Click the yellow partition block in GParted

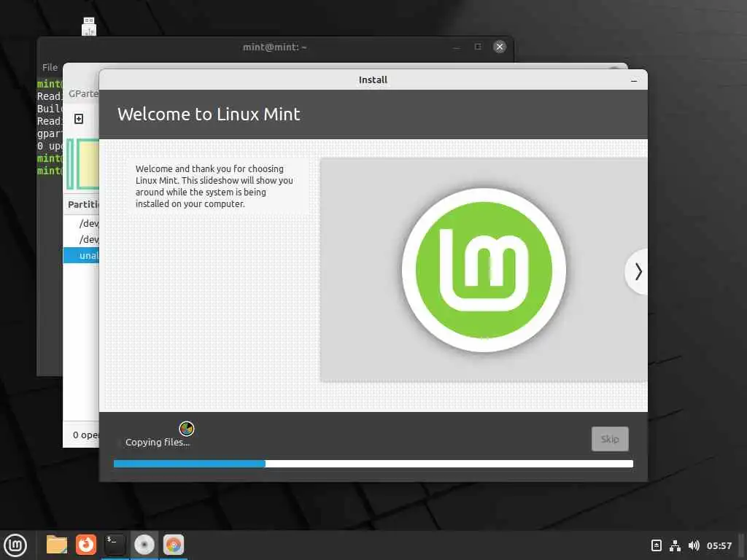point(88,164)
